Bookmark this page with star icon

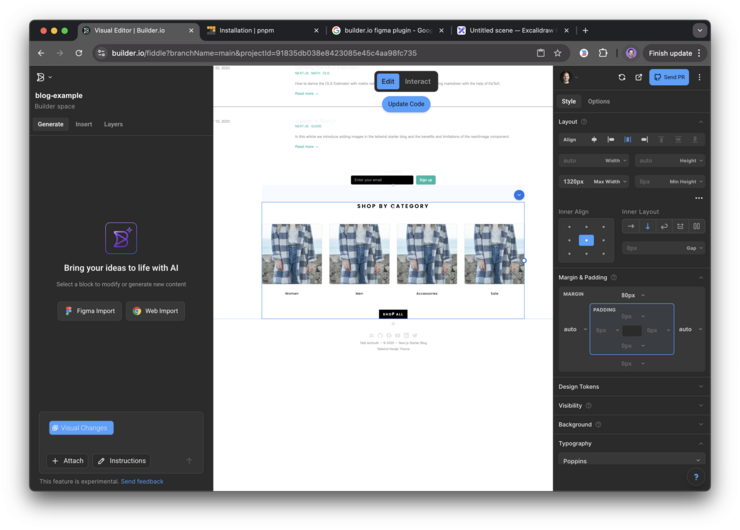pyautogui.click(x=557, y=53)
